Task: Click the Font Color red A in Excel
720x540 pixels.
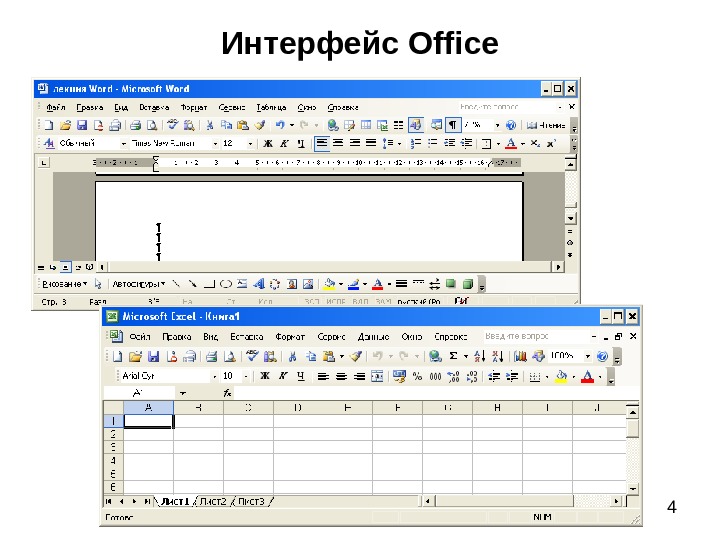Action: point(587,377)
